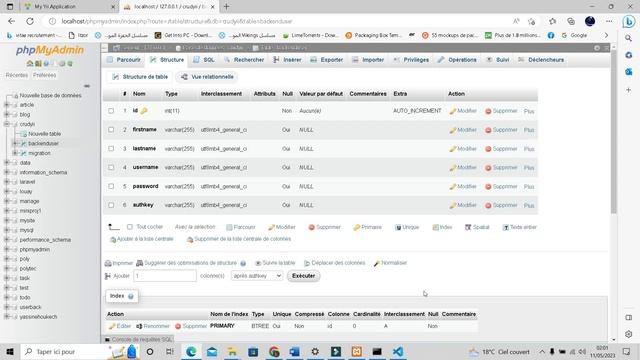The height and width of the screenshot is (360, 640).
Task: Click Normaliser link
Action: 390,263
